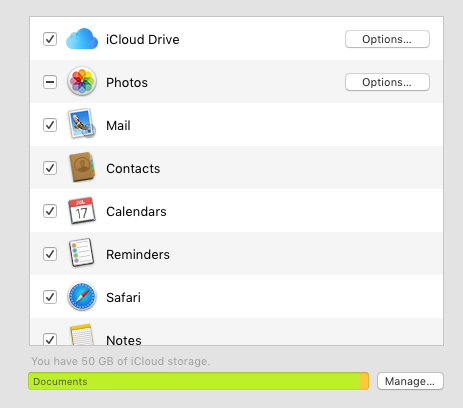463x408 pixels.
Task: Toggle the Photos mixed-state checkbox
Action: (x=50, y=82)
